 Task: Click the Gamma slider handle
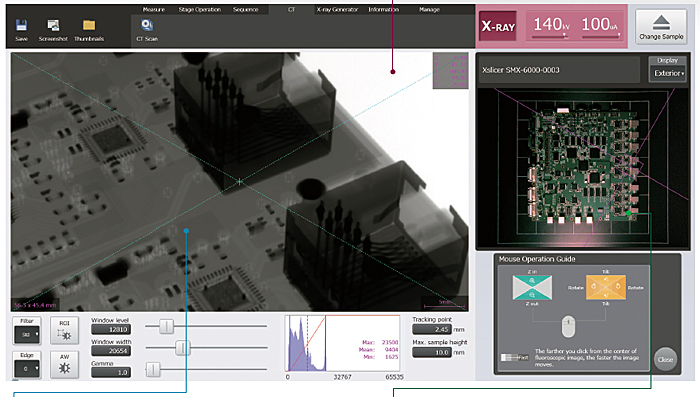153,369
